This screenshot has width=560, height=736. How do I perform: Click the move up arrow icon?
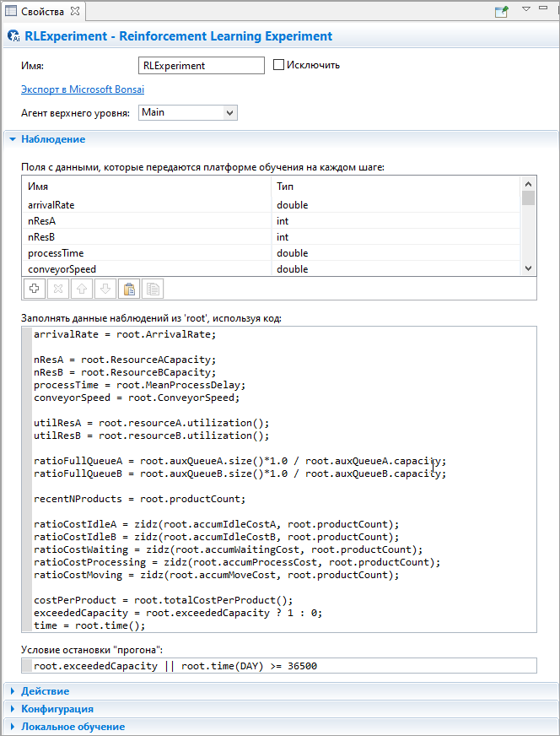coord(82,289)
